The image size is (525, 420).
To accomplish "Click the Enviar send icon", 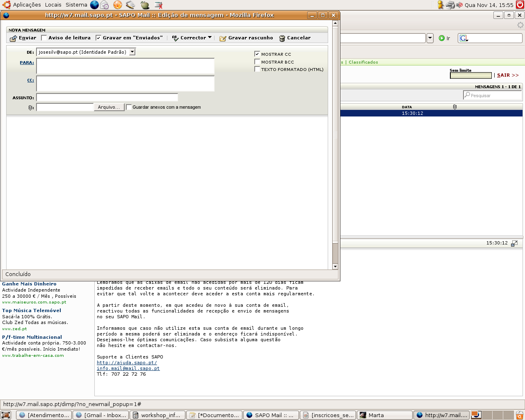I will pos(13,38).
